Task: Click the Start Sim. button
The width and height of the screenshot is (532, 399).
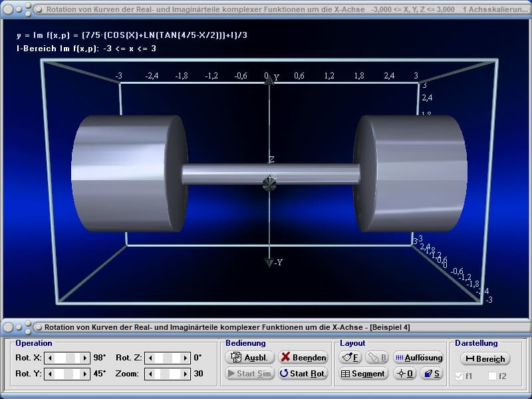Action: pos(249,374)
